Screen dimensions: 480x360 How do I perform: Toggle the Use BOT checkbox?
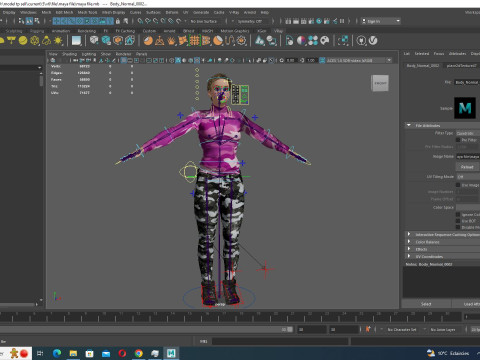click(458, 221)
